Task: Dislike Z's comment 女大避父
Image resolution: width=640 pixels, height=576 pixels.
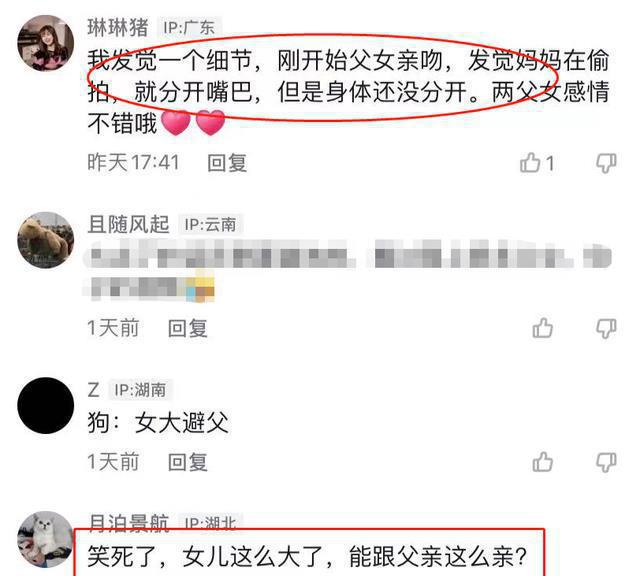Action: point(606,462)
